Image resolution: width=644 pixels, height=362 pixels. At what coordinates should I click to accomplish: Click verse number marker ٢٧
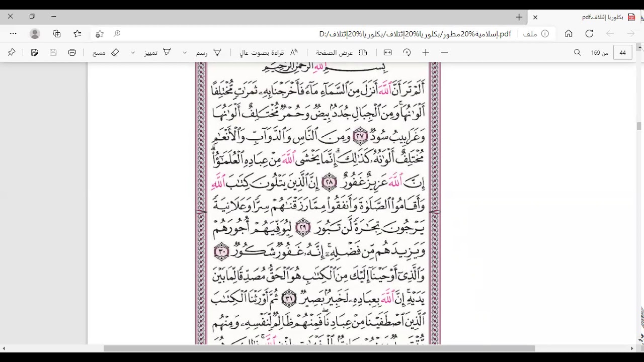coord(360,136)
